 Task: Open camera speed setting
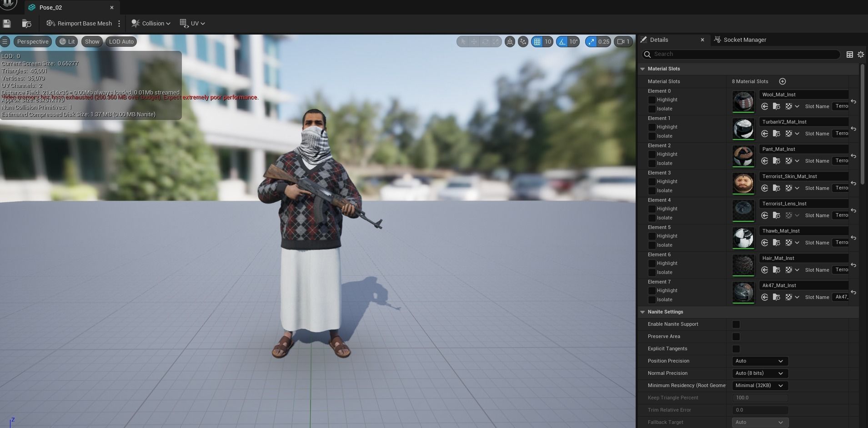tap(623, 41)
